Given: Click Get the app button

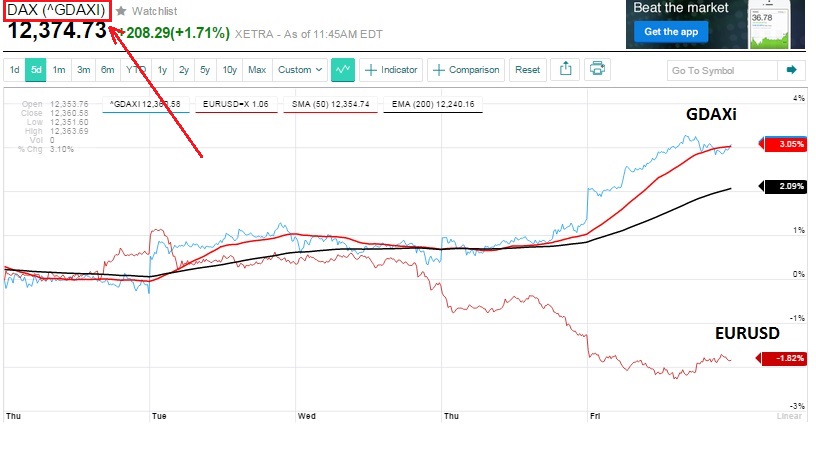Looking at the screenshot, I should (671, 32).
